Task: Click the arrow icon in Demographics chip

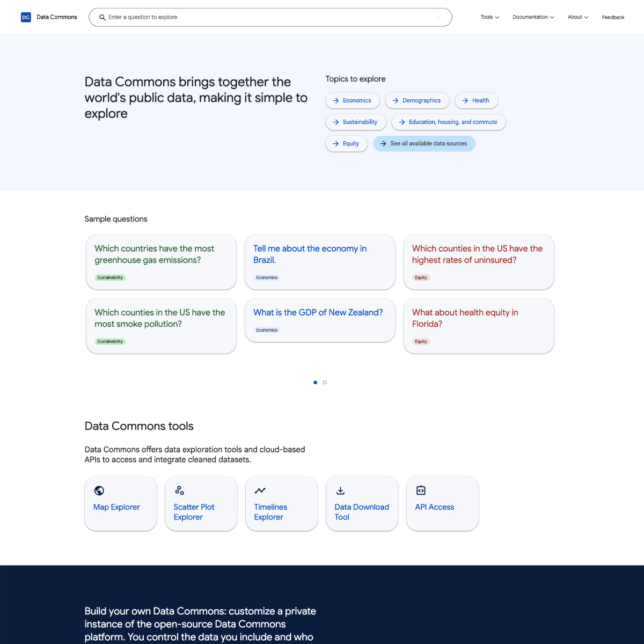Action: pyautogui.click(x=396, y=100)
